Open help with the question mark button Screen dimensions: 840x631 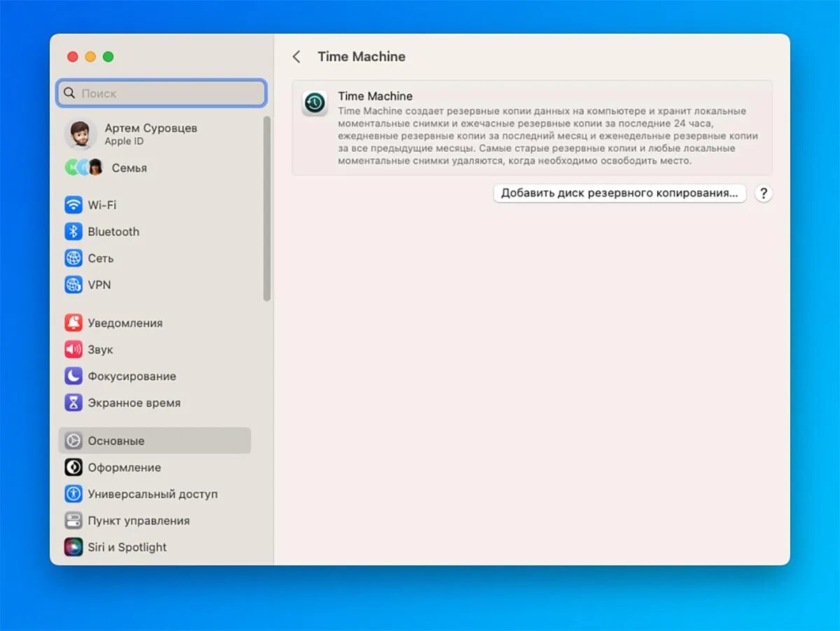tap(764, 194)
